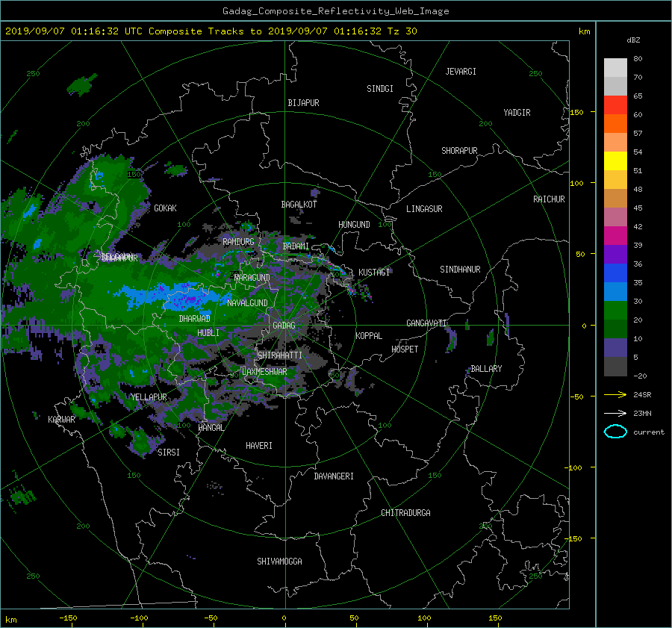Click the KUSTAGI label
Screen dimensions: 672x628
374,273
